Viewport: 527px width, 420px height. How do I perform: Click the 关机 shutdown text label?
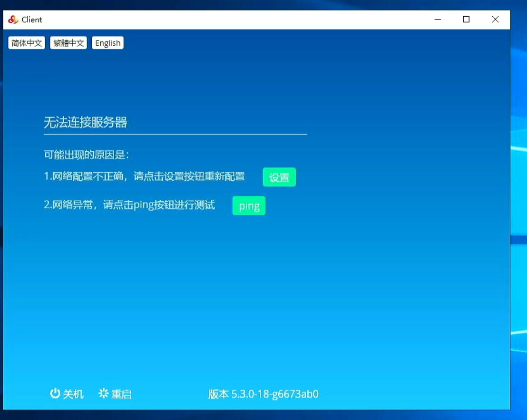tap(73, 394)
